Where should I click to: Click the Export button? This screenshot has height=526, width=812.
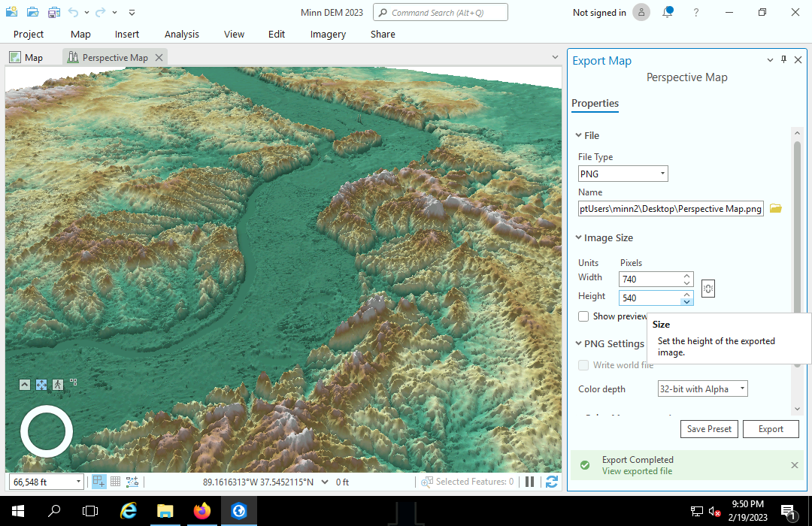771,429
